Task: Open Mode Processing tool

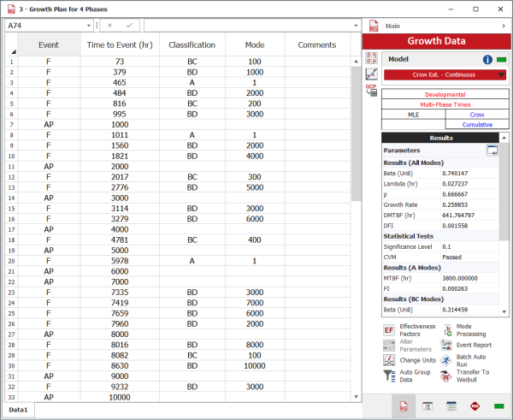Action: (x=449, y=330)
